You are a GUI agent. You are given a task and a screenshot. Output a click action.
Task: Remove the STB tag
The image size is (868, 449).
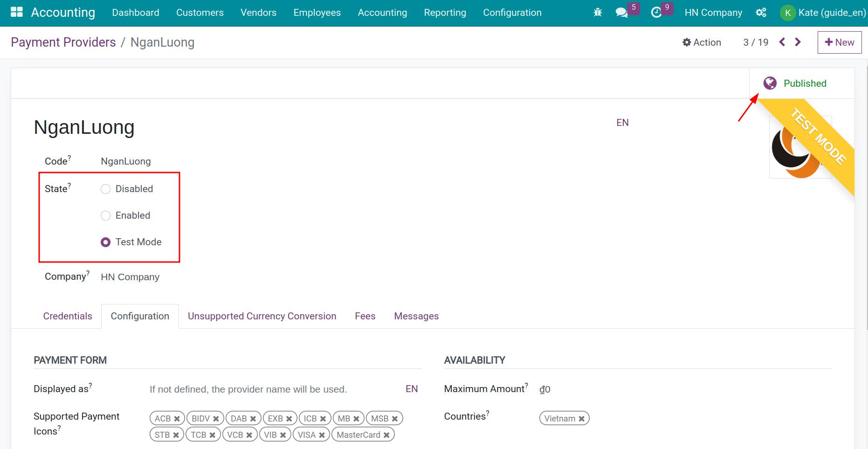pos(176,435)
